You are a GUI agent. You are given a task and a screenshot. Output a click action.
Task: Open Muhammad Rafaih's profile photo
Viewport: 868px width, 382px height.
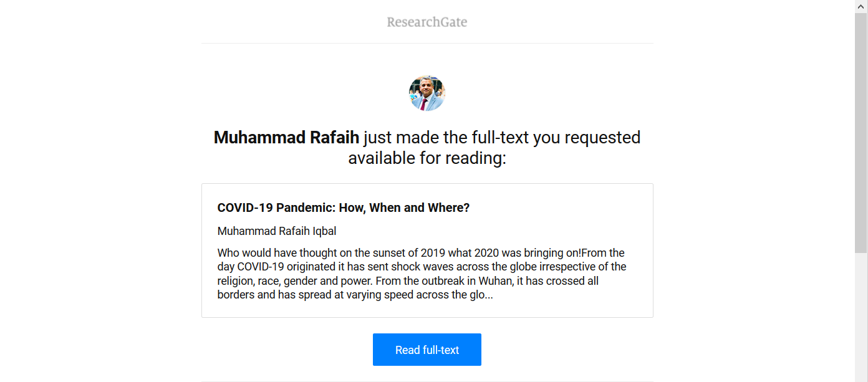pos(427,93)
